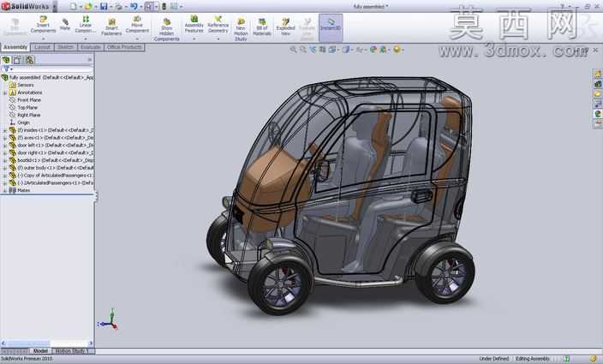The width and height of the screenshot is (603, 364).
Task: Select Right Plane in the tree
Action: point(29,115)
